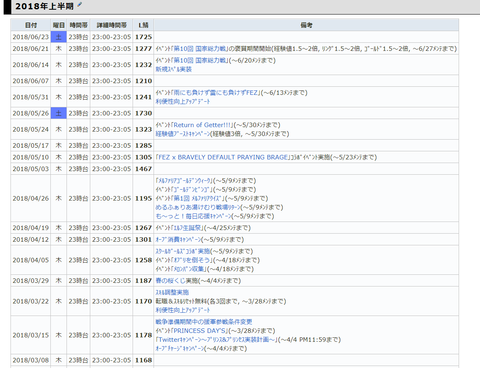Click the 詳細時間帯 column header
Screen dimensions: 480x368
(x=111, y=25)
